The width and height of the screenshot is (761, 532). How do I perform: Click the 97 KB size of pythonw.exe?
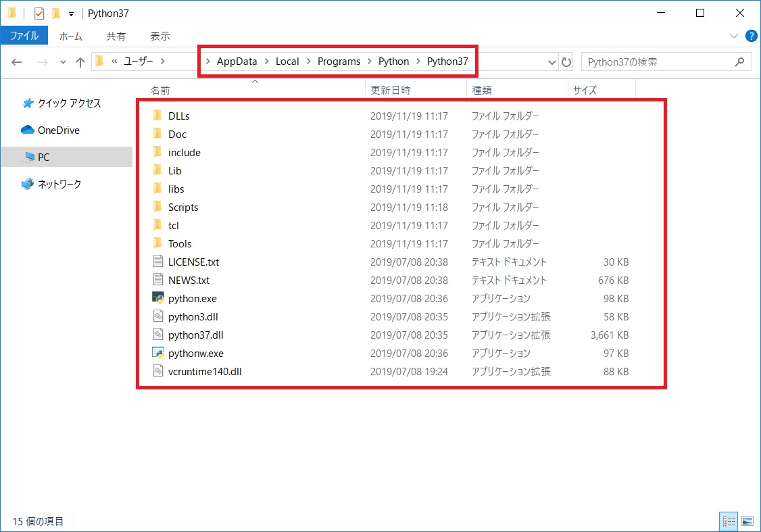616,354
